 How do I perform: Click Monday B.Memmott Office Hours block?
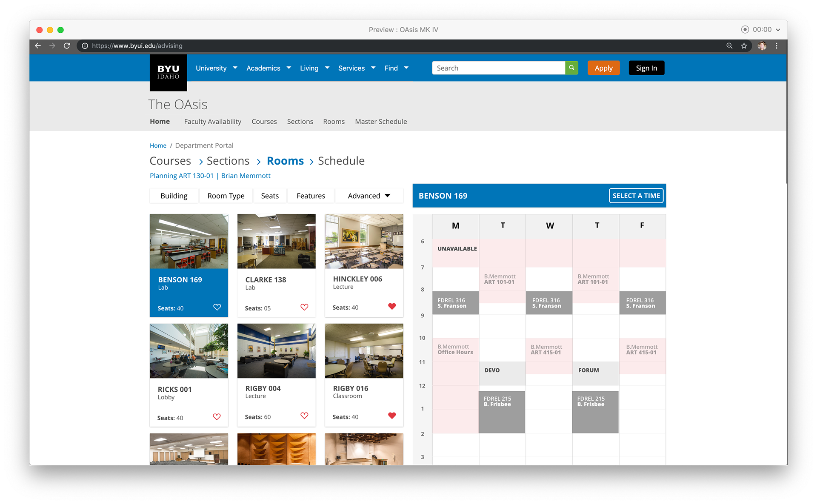click(455, 385)
